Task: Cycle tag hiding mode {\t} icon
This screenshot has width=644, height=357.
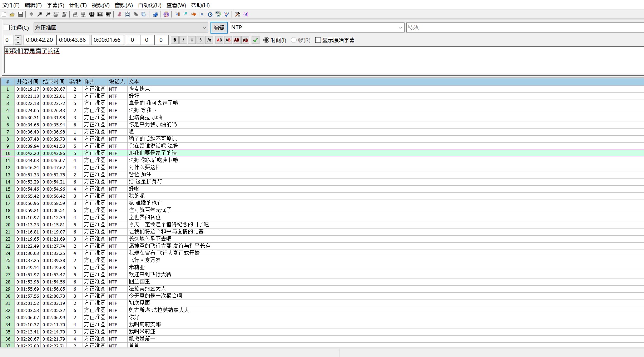Action: [246, 14]
